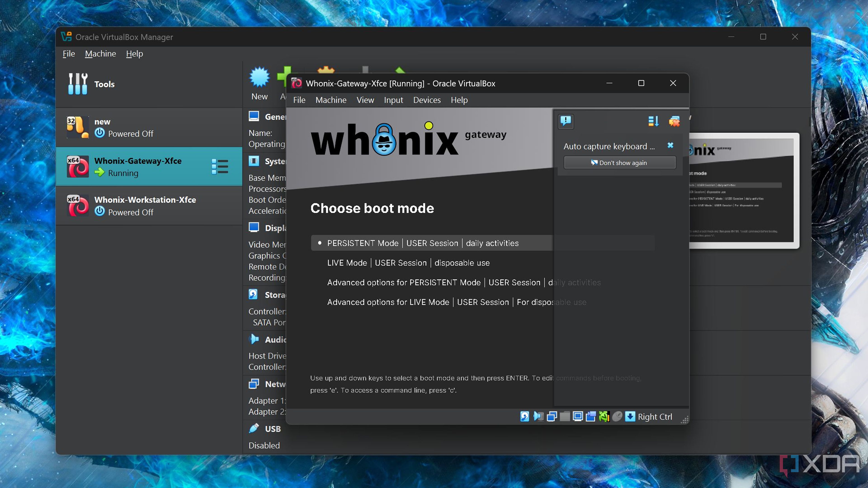Select the Whonix-Workstation-Xfce virtual machine
This screenshot has height=488, width=868.
[x=145, y=205]
